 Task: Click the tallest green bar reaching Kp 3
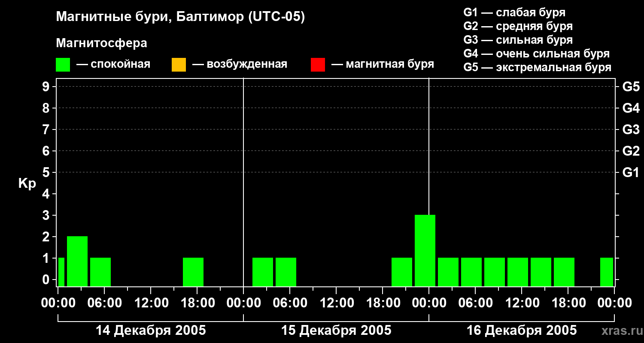tap(425, 250)
